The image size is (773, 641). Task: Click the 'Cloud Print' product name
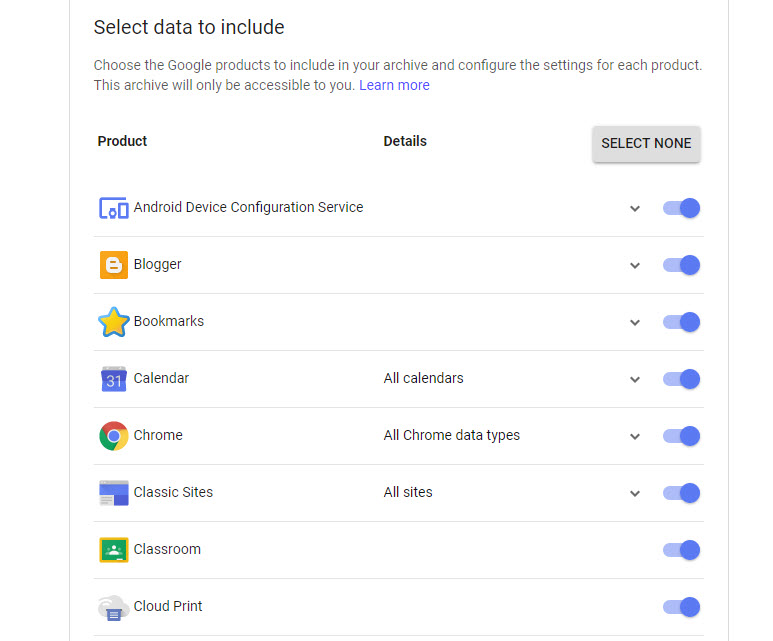(168, 606)
